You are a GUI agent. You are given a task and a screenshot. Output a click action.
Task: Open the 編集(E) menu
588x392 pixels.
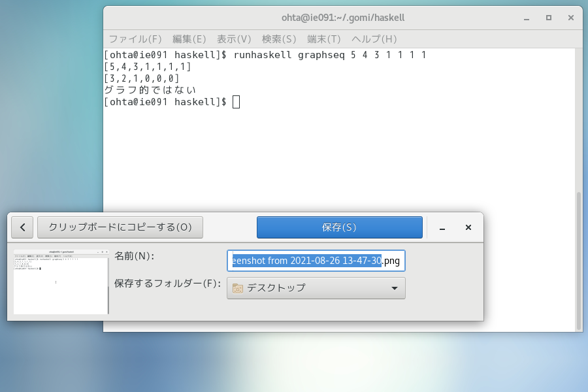coord(189,39)
